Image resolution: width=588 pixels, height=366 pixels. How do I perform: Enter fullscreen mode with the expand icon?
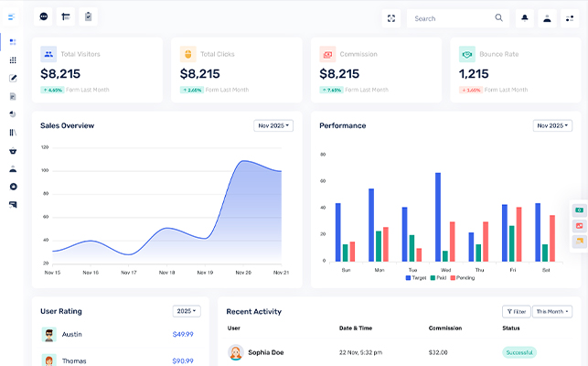tap(391, 17)
